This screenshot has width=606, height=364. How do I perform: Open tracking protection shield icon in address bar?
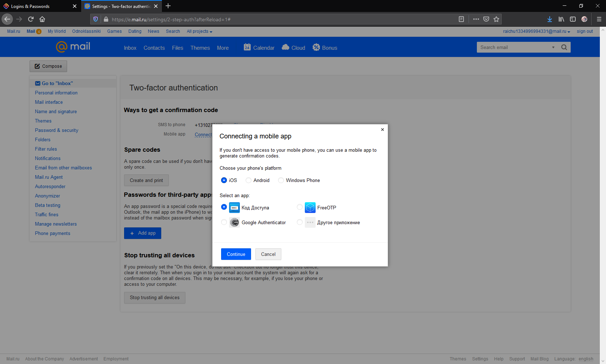click(x=96, y=19)
